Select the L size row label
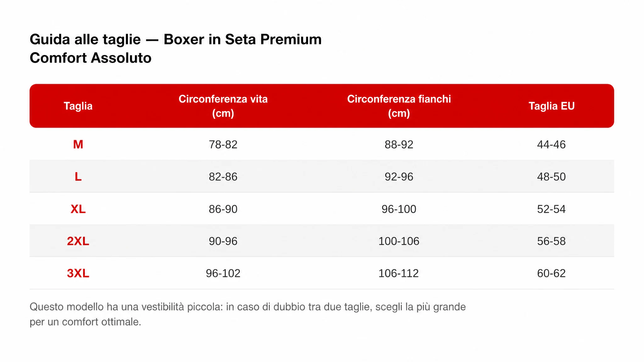The image size is (644, 362). 78,177
